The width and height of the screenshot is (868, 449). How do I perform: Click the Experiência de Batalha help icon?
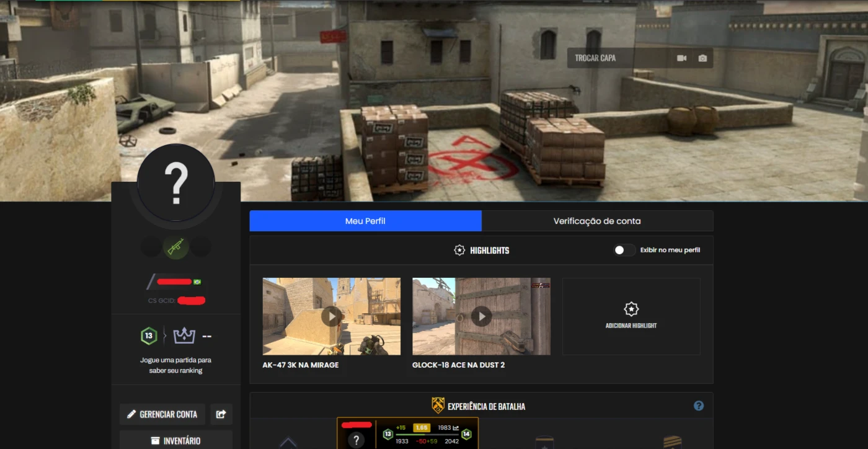tap(699, 406)
